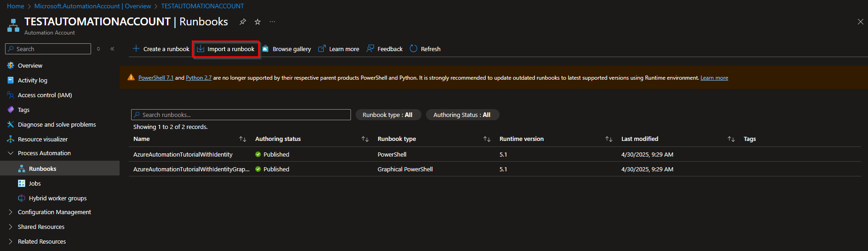Click the 'Showing 1 to 2 of 2 records' text

pos(170,127)
